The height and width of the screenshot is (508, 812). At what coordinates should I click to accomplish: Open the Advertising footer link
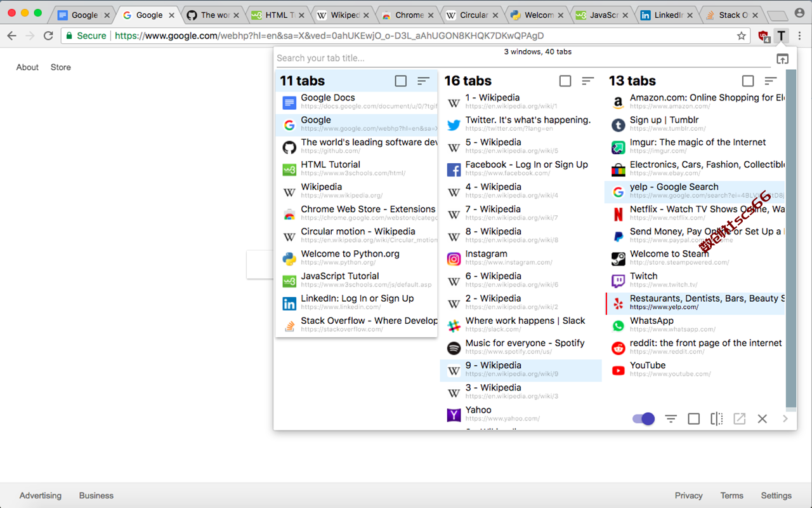point(41,495)
